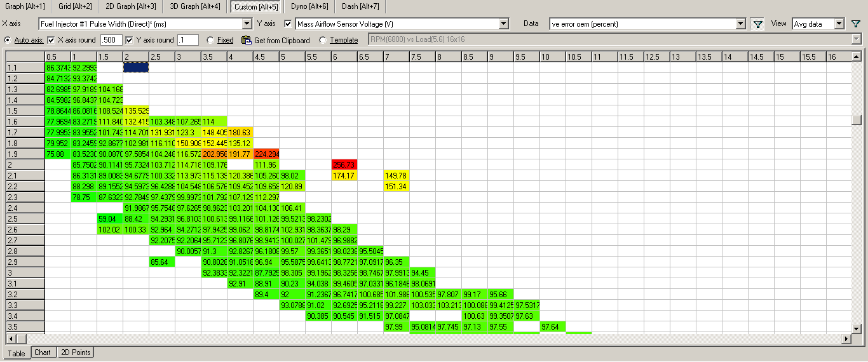Toggle the Y axis round checkbox
The width and height of the screenshot is (868, 362).
[x=130, y=40]
